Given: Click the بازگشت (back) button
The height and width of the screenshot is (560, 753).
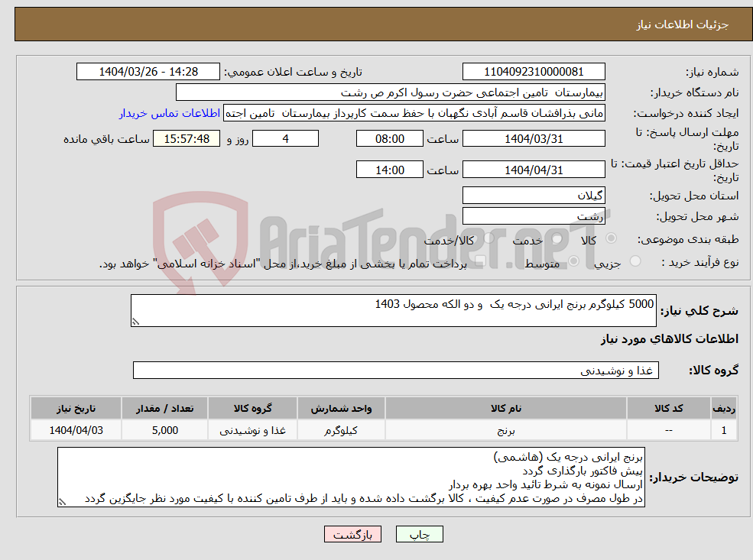Looking at the screenshot, I should pos(352,534).
